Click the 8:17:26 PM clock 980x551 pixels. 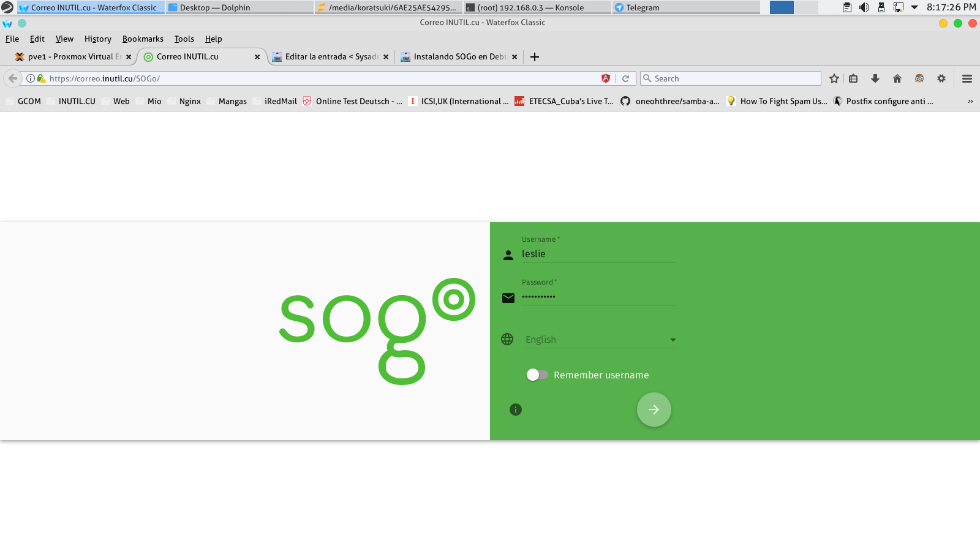click(951, 7)
